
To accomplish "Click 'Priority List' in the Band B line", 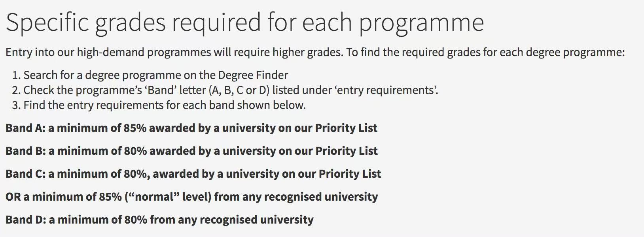I will tap(346, 151).
